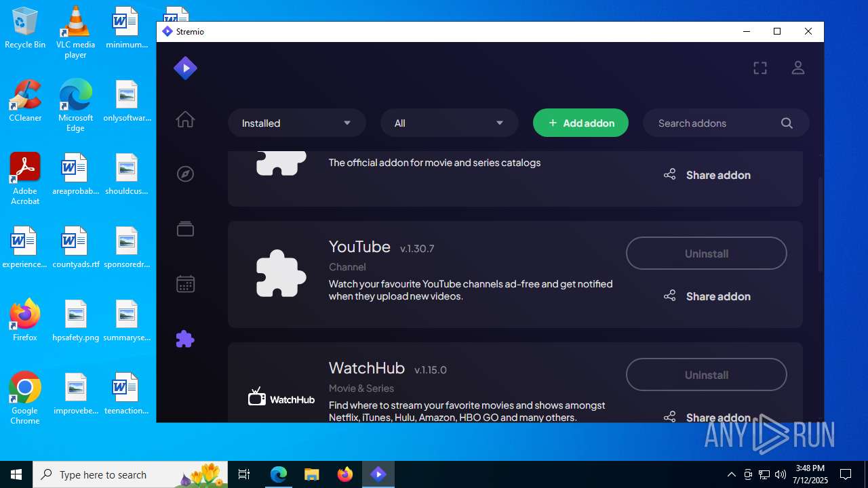868x488 pixels.
Task: Click version label v.1.30.7
Action: [x=417, y=249]
